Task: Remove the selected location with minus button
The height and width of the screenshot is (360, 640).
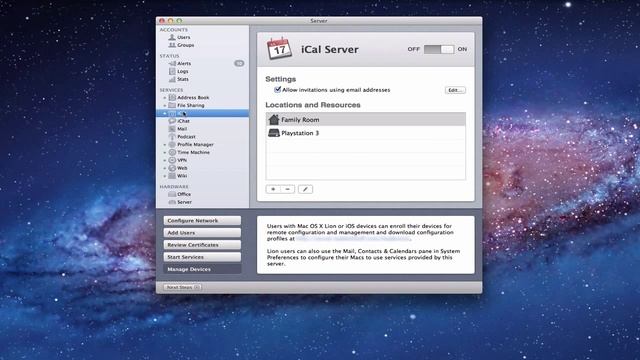Action: tap(287, 189)
